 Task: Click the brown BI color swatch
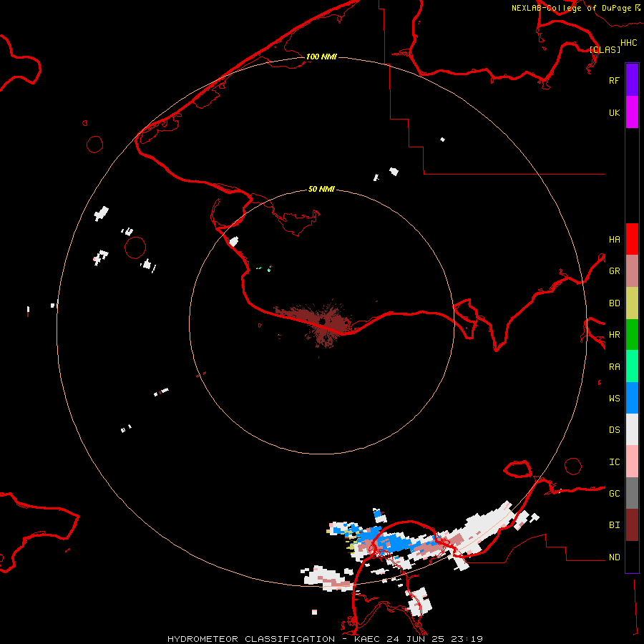click(632, 525)
